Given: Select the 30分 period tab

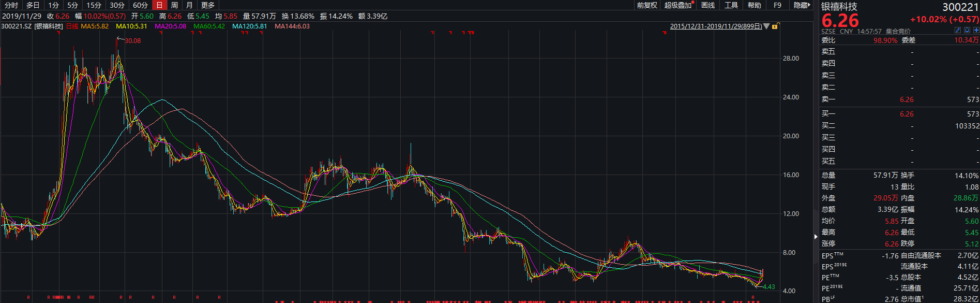Looking at the screenshot, I should click(117, 5).
